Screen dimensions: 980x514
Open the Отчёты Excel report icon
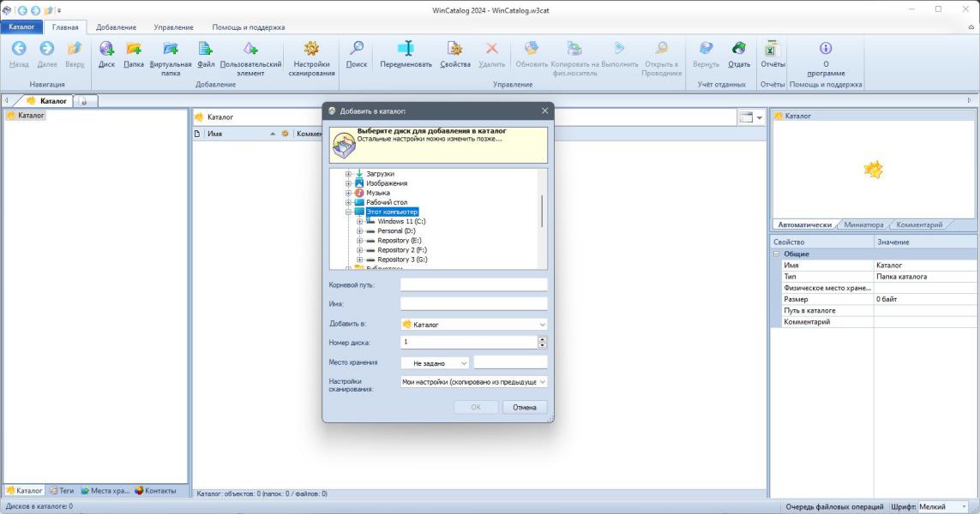click(x=773, y=48)
